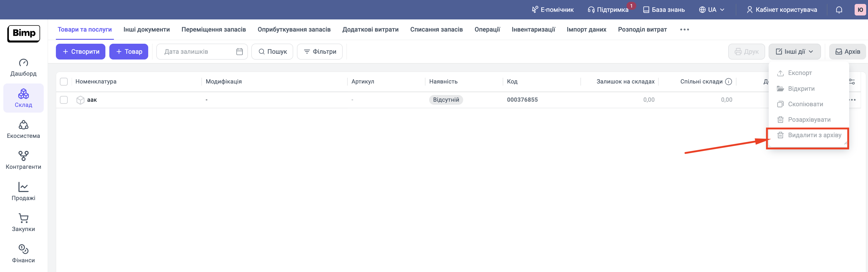This screenshot has width=868, height=272.
Task: Click the Відсутній availability badge
Action: click(446, 100)
